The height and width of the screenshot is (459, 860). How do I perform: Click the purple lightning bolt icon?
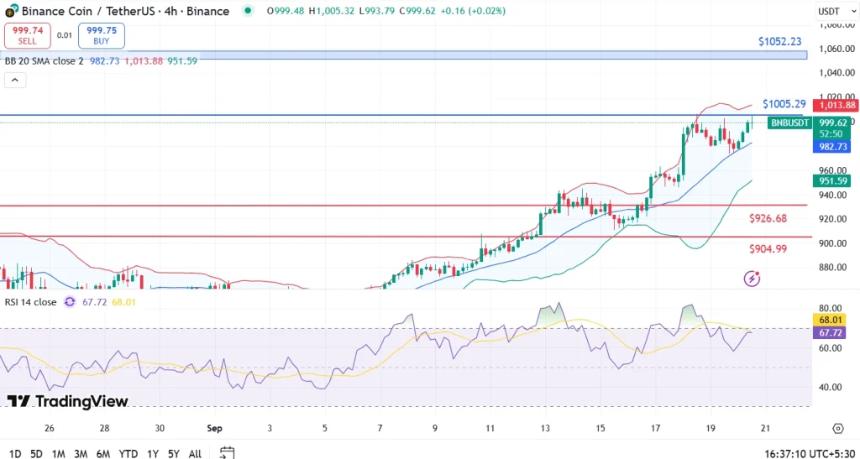(x=751, y=278)
